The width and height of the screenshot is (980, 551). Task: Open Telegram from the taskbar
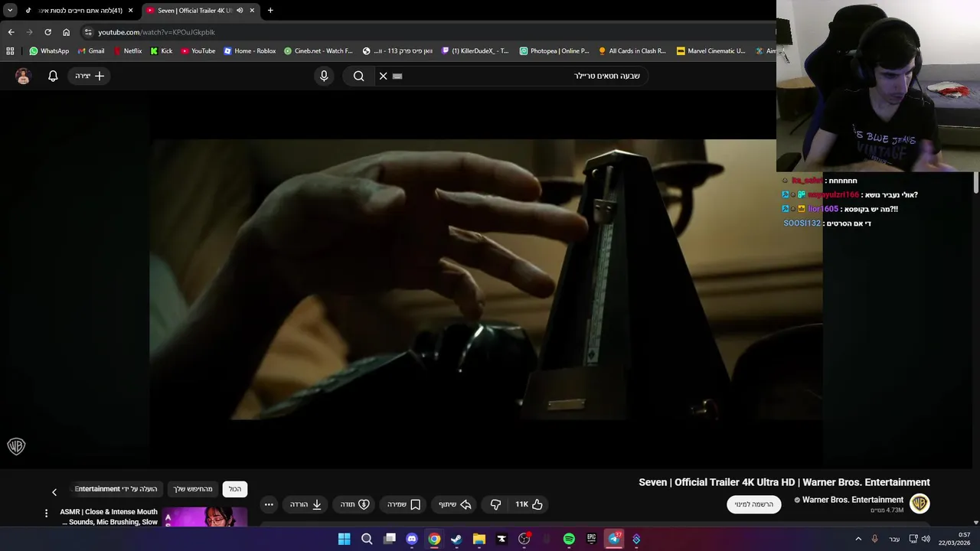coord(614,539)
